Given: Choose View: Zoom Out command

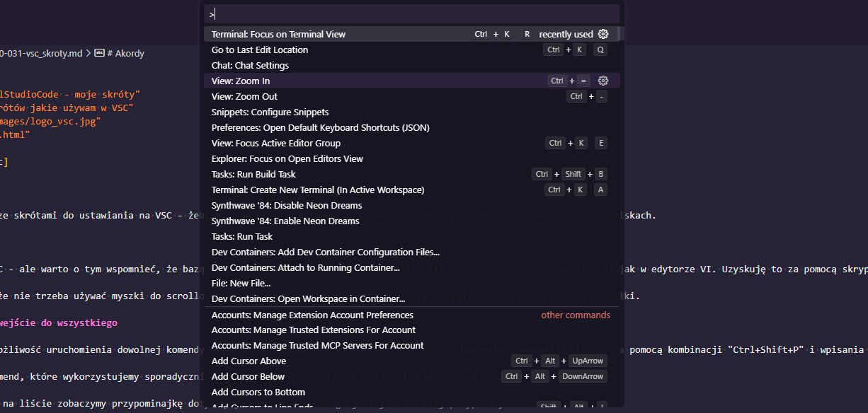Looking at the screenshot, I should click(x=244, y=96).
